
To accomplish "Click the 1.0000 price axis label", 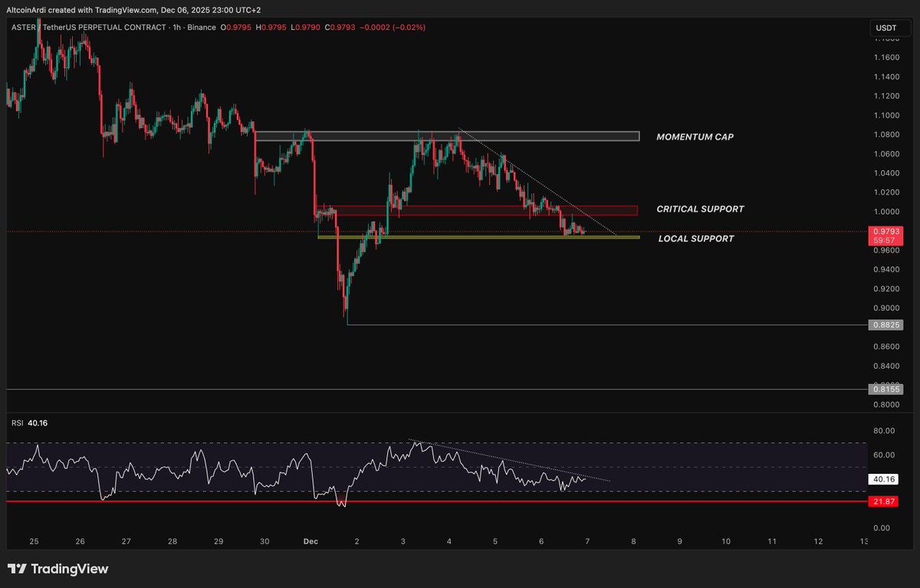I will pos(886,212).
